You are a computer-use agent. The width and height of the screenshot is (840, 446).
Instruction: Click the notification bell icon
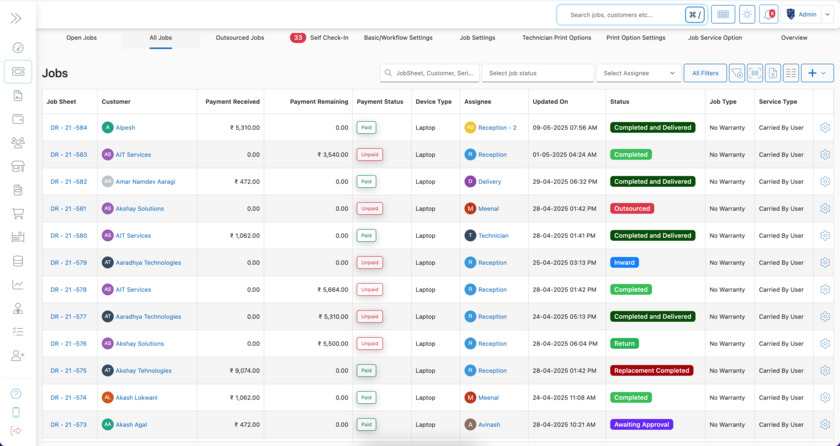tap(769, 15)
